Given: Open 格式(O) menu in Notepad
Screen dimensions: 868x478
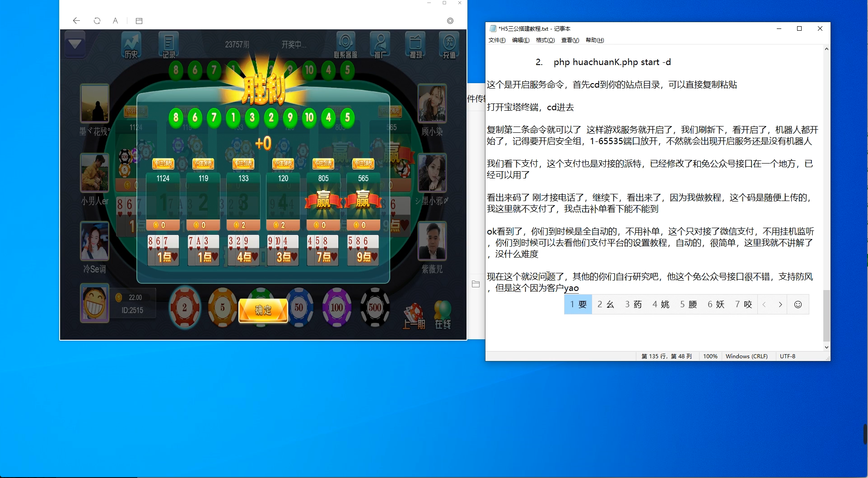Looking at the screenshot, I should click(x=545, y=40).
